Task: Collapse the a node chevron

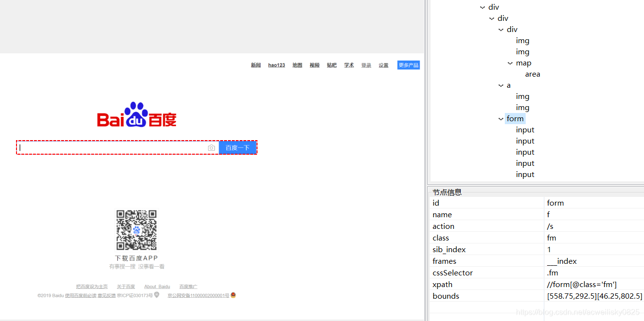Action: pyautogui.click(x=501, y=85)
